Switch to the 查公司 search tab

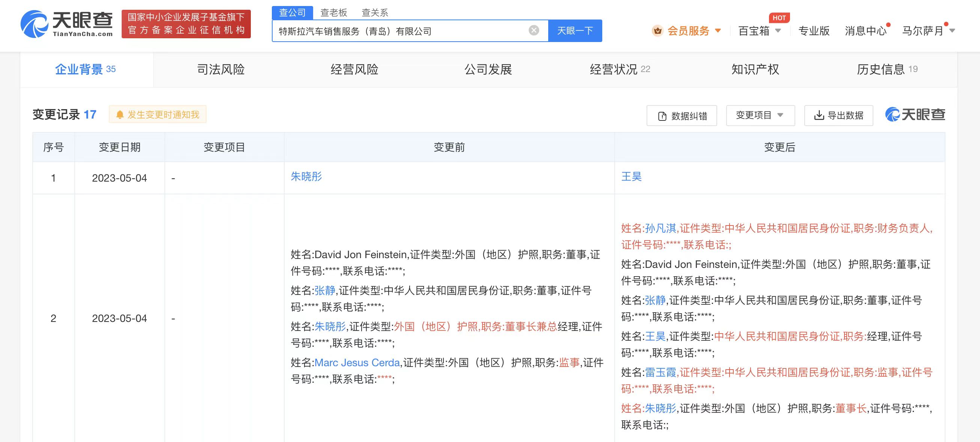click(x=292, y=12)
